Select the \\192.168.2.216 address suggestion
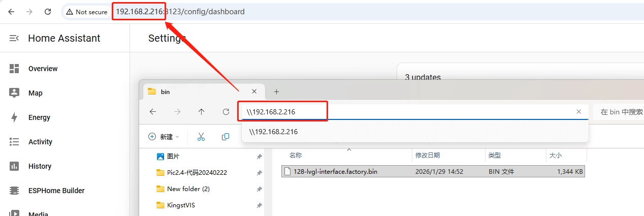Viewport: 644px width, 216px height. point(273,132)
